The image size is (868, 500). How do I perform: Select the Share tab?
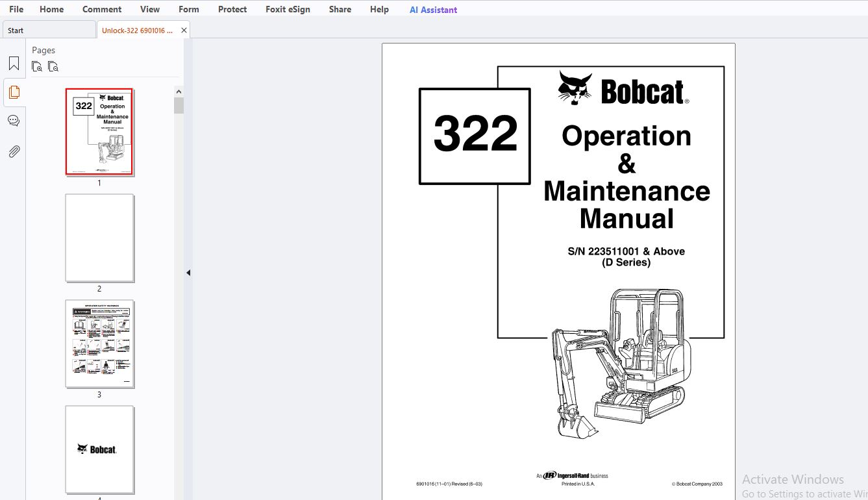[x=340, y=9]
